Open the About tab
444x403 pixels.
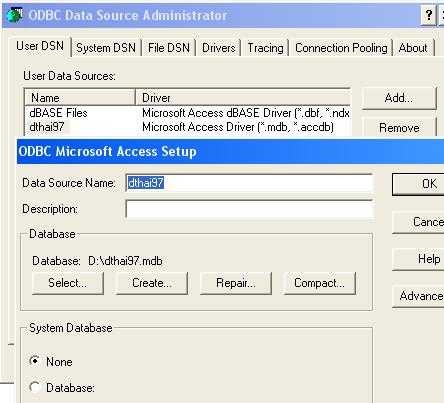point(413,48)
